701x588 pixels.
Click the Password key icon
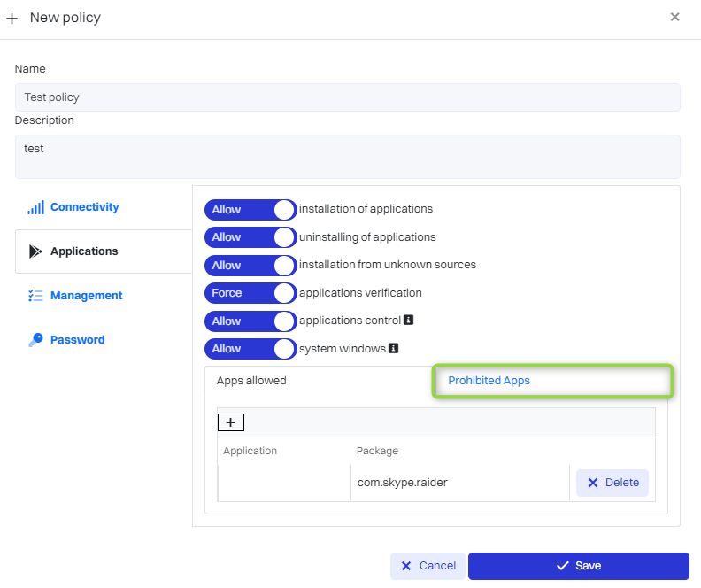[35, 340]
